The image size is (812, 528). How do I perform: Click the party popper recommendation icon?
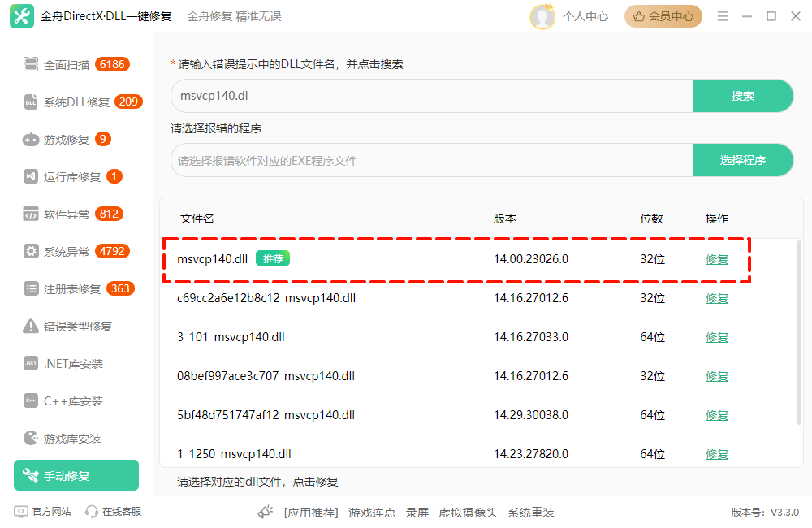point(266,512)
